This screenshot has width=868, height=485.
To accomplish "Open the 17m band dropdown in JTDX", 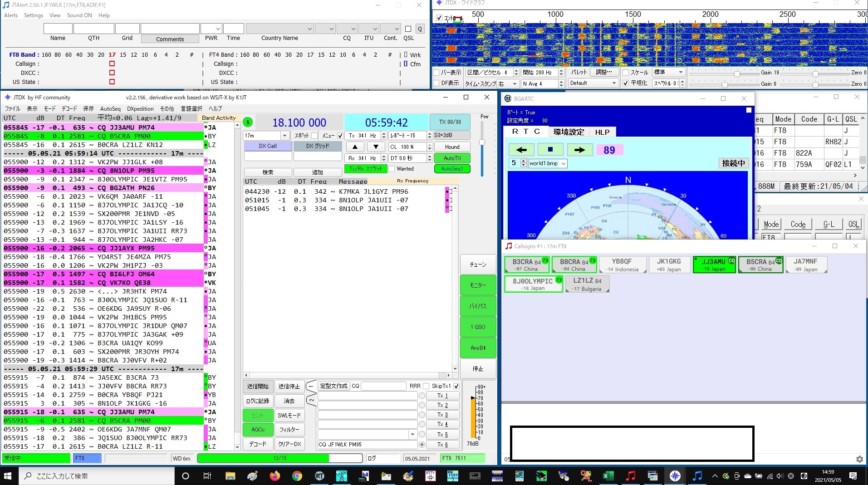I will point(266,136).
